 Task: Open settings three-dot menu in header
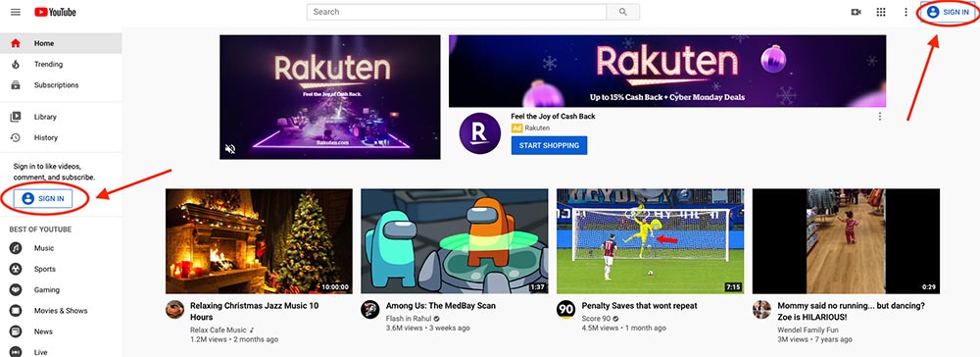[x=906, y=12]
